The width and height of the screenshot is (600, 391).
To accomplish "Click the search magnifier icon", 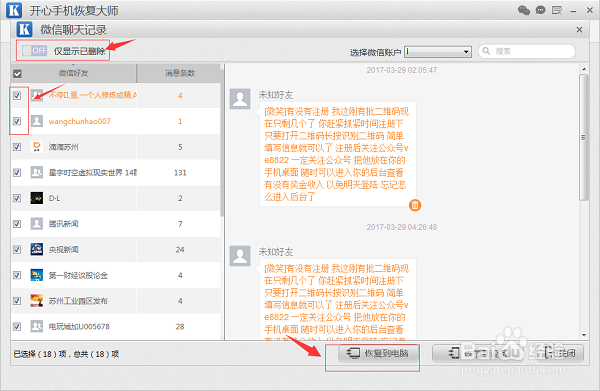I will coord(486,51).
